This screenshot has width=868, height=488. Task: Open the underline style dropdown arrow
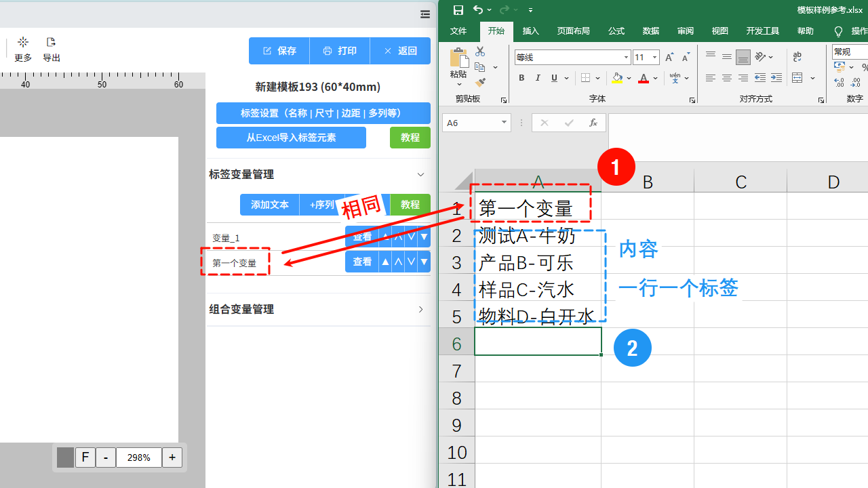point(566,78)
